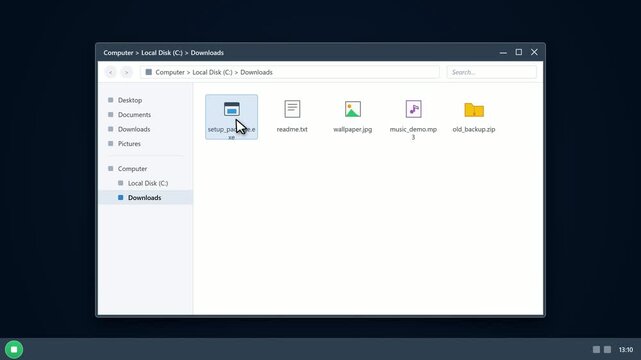This screenshot has height=360, width=641.
Task: Click the readme.txt file name label
Action: [292, 129]
